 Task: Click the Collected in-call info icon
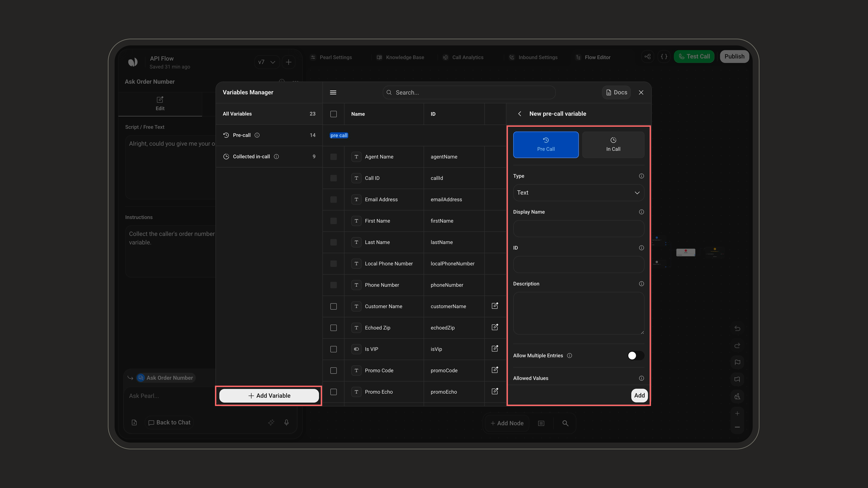(276, 157)
